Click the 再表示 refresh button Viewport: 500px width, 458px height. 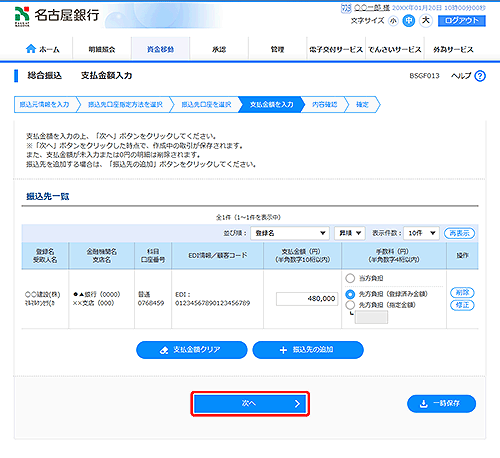click(x=459, y=233)
